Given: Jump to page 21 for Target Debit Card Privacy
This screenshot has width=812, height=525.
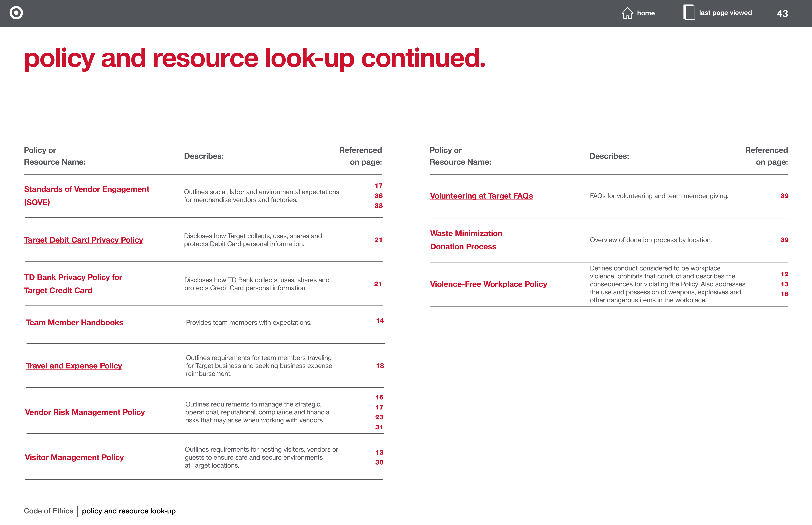Looking at the screenshot, I should [x=378, y=240].
